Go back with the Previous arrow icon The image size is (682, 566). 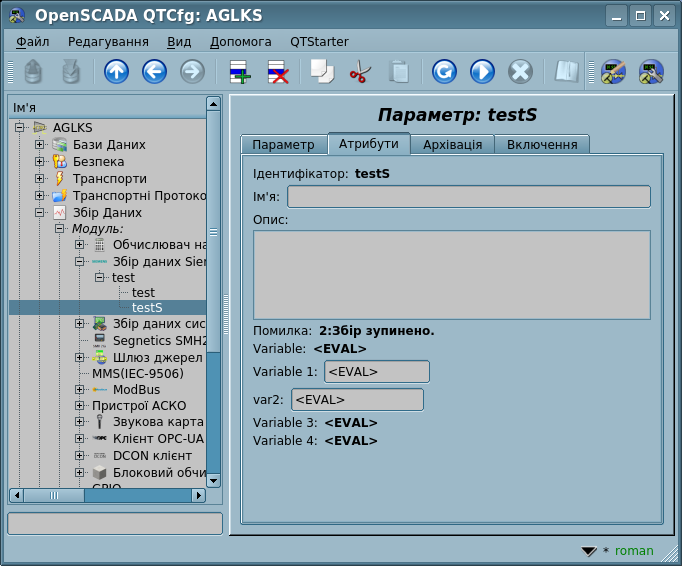point(154,71)
